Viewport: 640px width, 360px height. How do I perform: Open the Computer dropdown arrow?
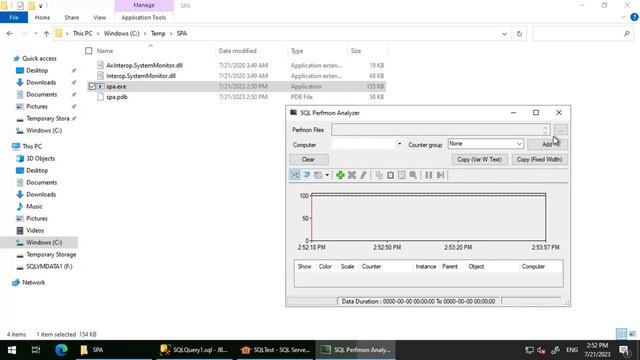pos(399,144)
